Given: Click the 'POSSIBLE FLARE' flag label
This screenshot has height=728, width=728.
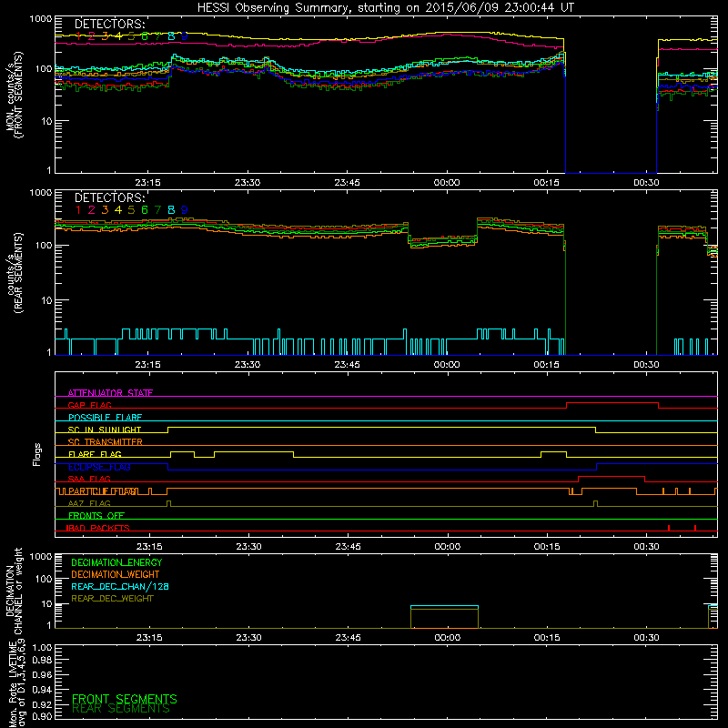Looking at the screenshot, I should click(105, 418).
